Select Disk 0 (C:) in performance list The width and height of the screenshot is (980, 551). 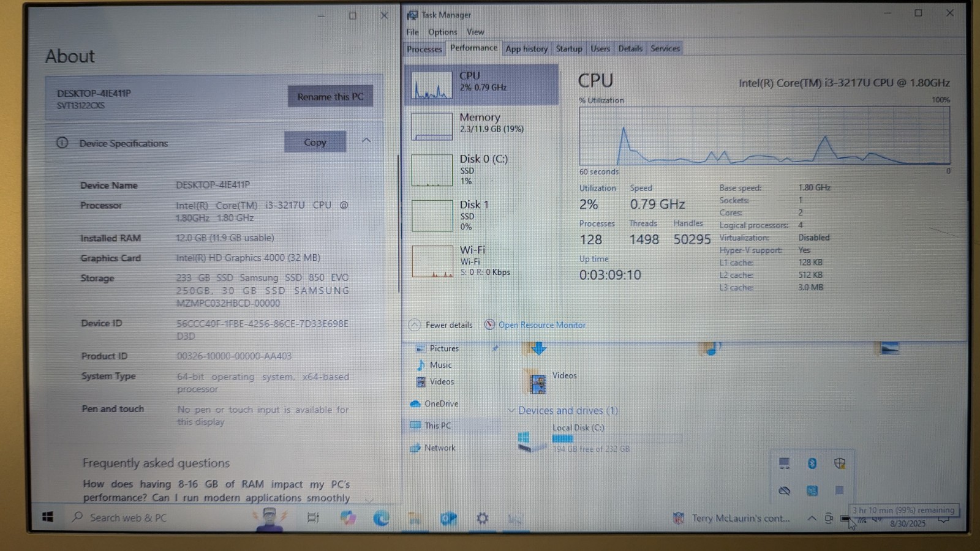[481, 169]
